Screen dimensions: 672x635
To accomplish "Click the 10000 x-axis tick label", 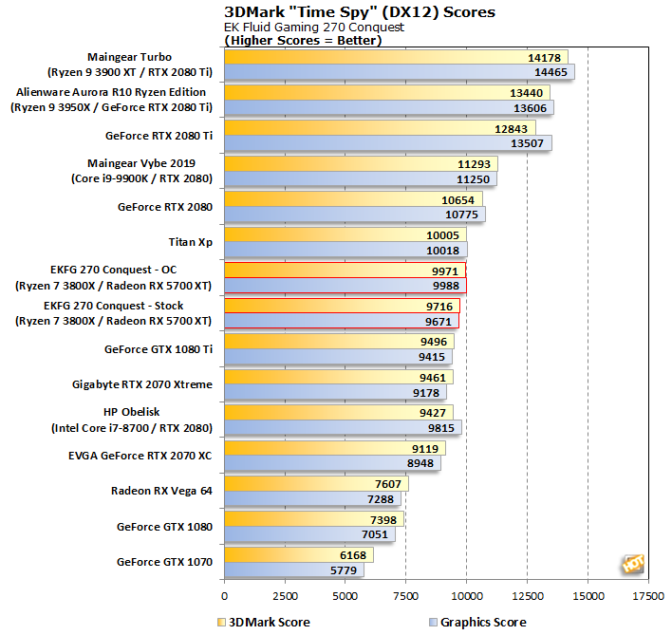I will (x=466, y=596).
